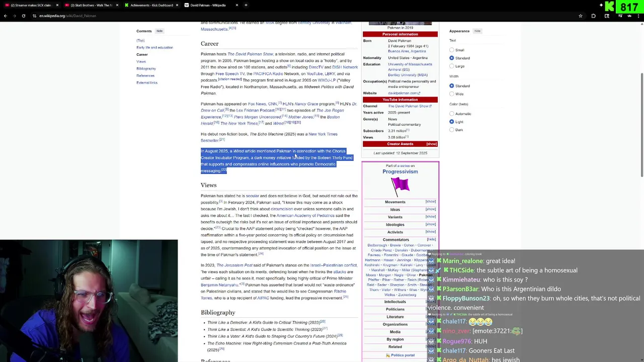Open site information icon beside the URL
Screen dimensions: 644x362
click(34, 16)
